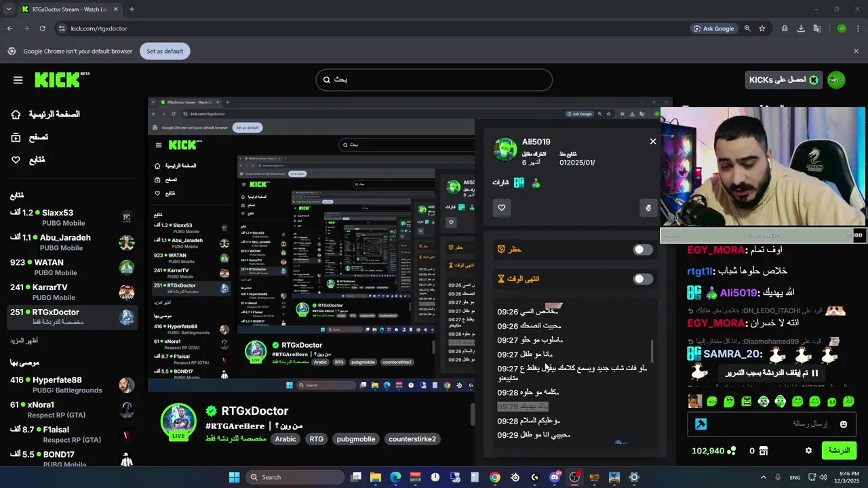Open xNora1 recommended channel
The image size is (868, 488).
tap(71, 410)
